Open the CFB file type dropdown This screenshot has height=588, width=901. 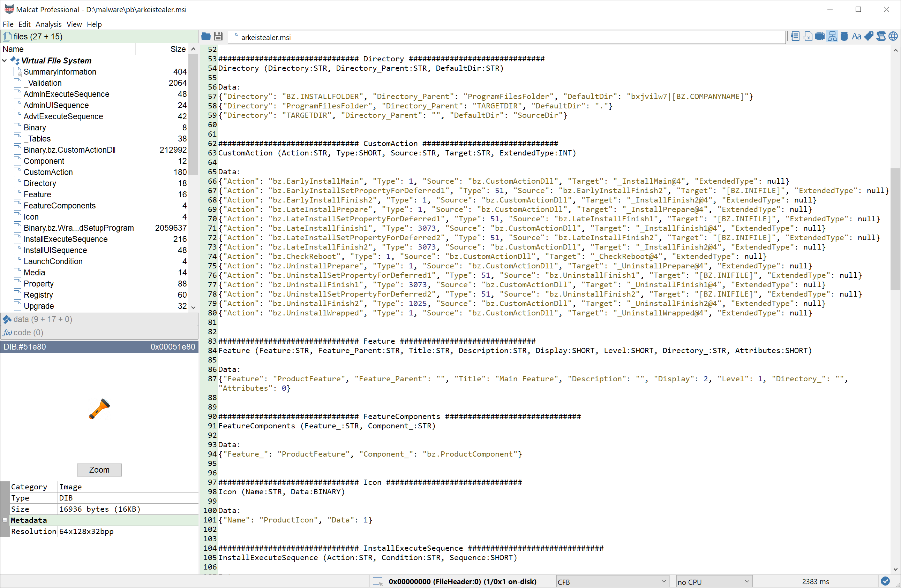pos(612,582)
